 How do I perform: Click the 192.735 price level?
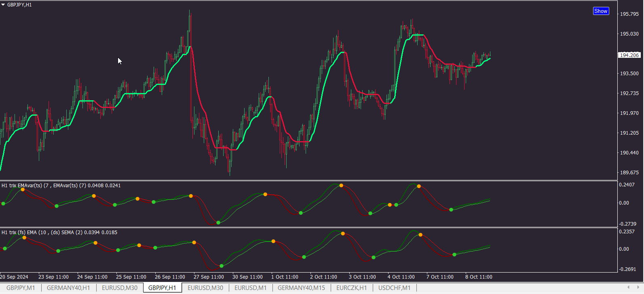(629, 93)
